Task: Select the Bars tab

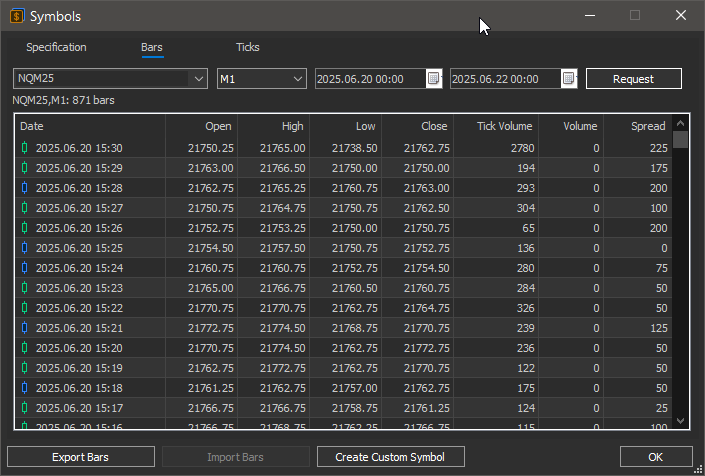Action: [152, 47]
